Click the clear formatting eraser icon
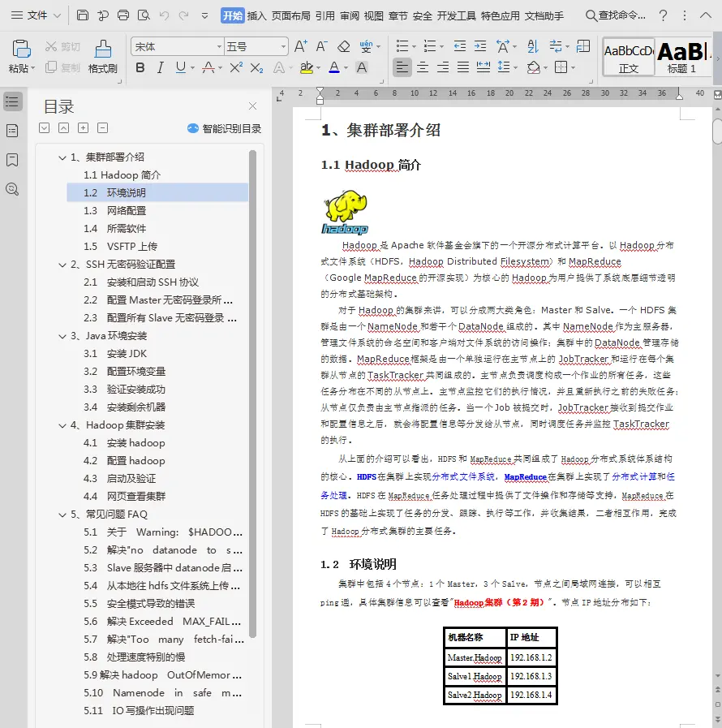The width and height of the screenshot is (722, 728). click(x=343, y=47)
